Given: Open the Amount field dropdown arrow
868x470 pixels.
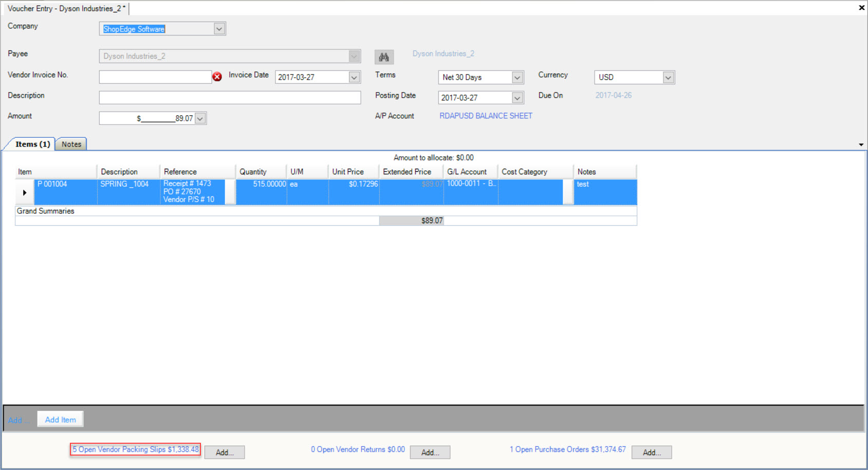Looking at the screenshot, I should pyautogui.click(x=200, y=118).
